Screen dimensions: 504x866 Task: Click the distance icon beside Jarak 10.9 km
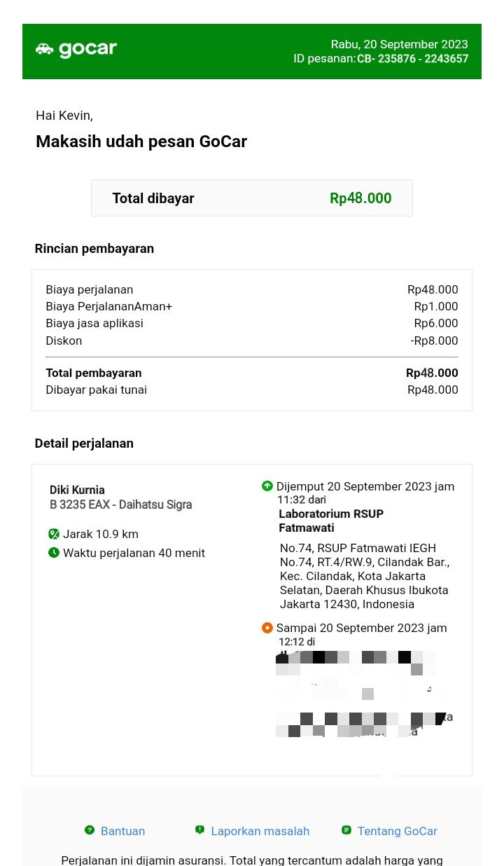(54, 534)
